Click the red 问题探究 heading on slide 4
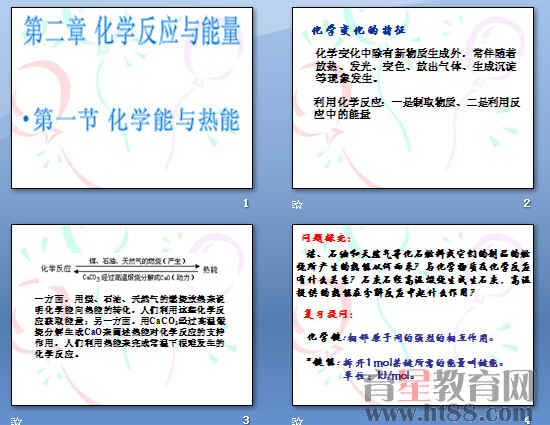 pos(326,238)
